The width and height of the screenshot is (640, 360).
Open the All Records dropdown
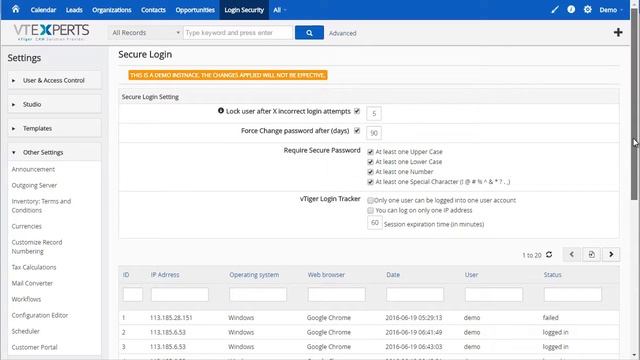145,33
